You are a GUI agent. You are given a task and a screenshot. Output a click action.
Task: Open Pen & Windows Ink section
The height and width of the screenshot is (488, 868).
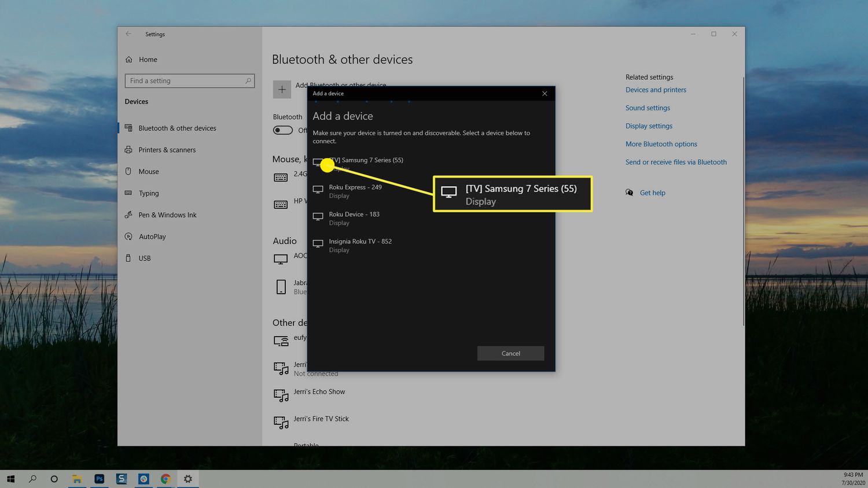click(x=167, y=215)
